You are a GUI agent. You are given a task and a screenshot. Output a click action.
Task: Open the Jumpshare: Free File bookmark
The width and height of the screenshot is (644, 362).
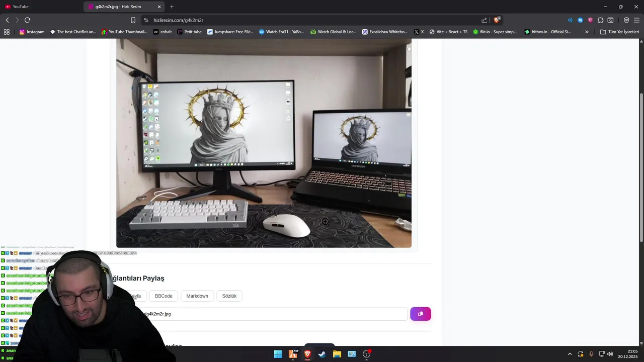230,32
